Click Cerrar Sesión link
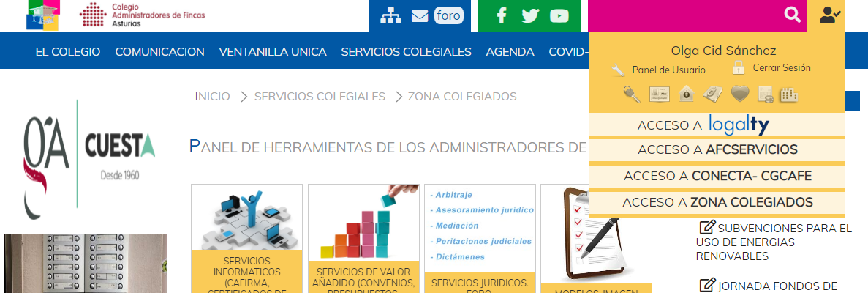Viewport: 868px width, 293px height. click(782, 67)
